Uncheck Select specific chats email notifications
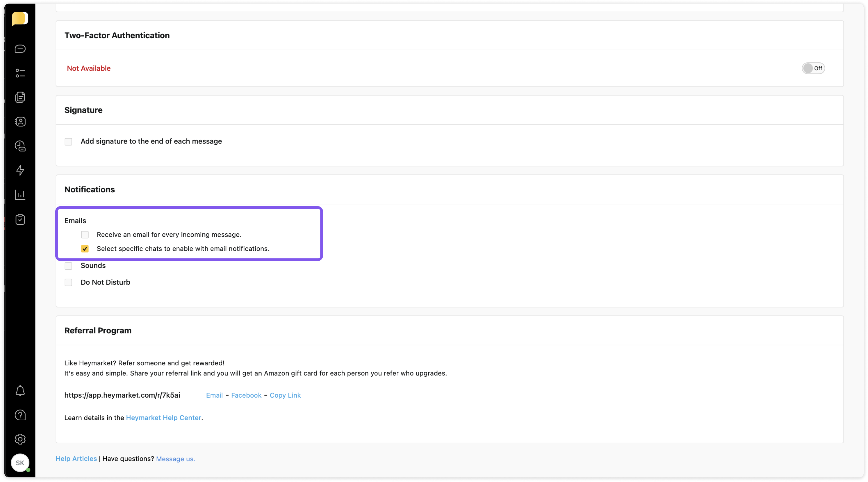Screen dimensions: 868x482 click(x=85, y=249)
